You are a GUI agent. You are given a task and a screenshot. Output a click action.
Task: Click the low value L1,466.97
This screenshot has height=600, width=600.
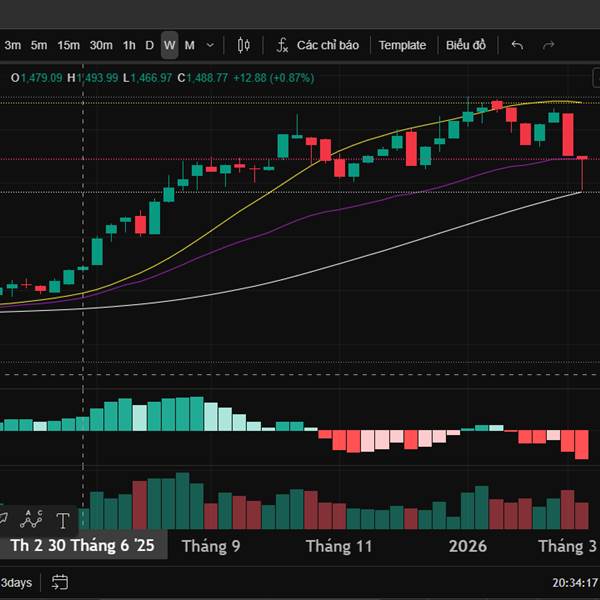click(147, 78)
